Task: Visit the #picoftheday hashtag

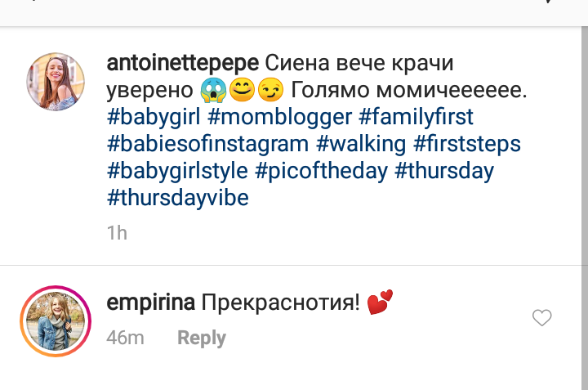Action: (320, 171)
